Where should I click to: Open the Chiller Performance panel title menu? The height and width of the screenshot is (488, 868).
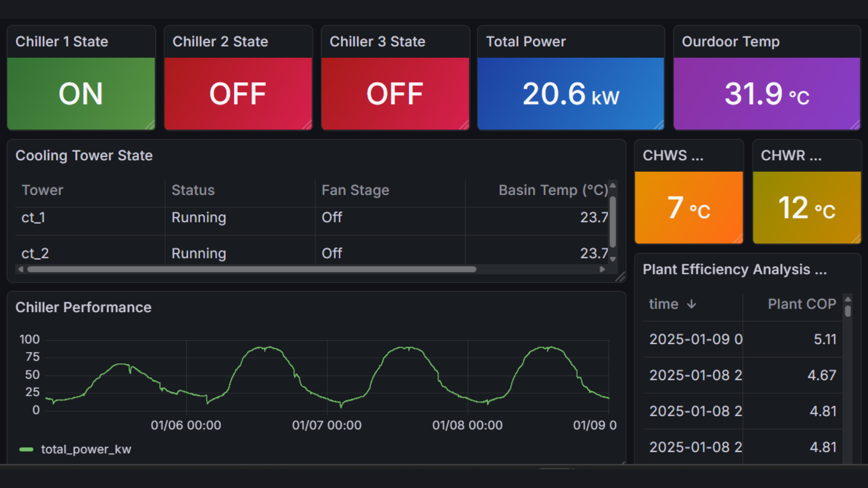pyautogui.click(x=83, y=307)
